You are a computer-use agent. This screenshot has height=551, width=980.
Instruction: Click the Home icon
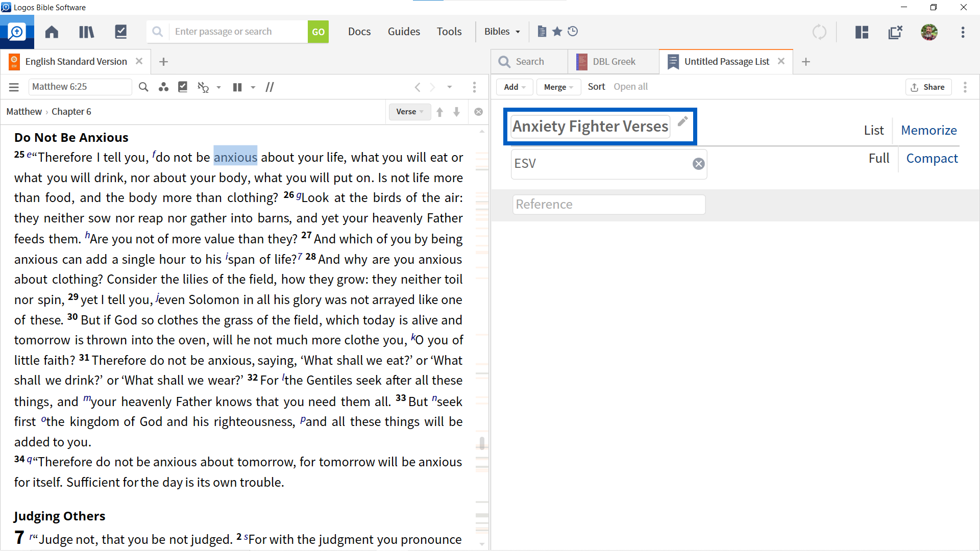tap(52, 32)
